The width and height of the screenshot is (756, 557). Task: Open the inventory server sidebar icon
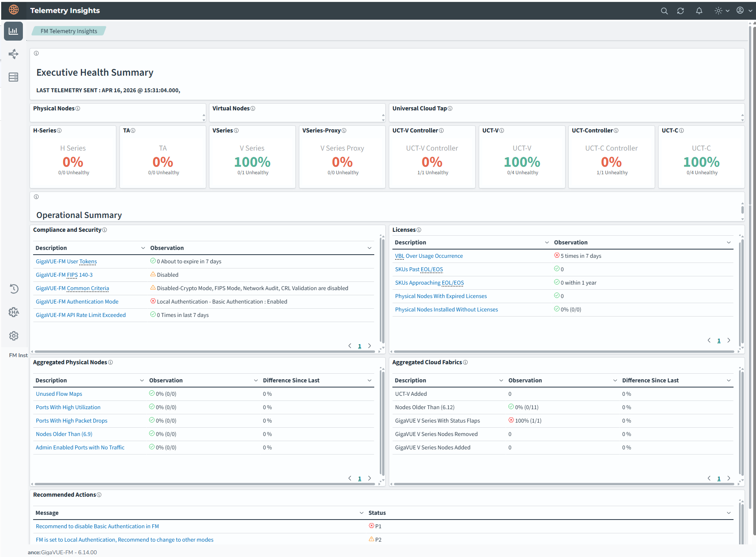(13, 77)
